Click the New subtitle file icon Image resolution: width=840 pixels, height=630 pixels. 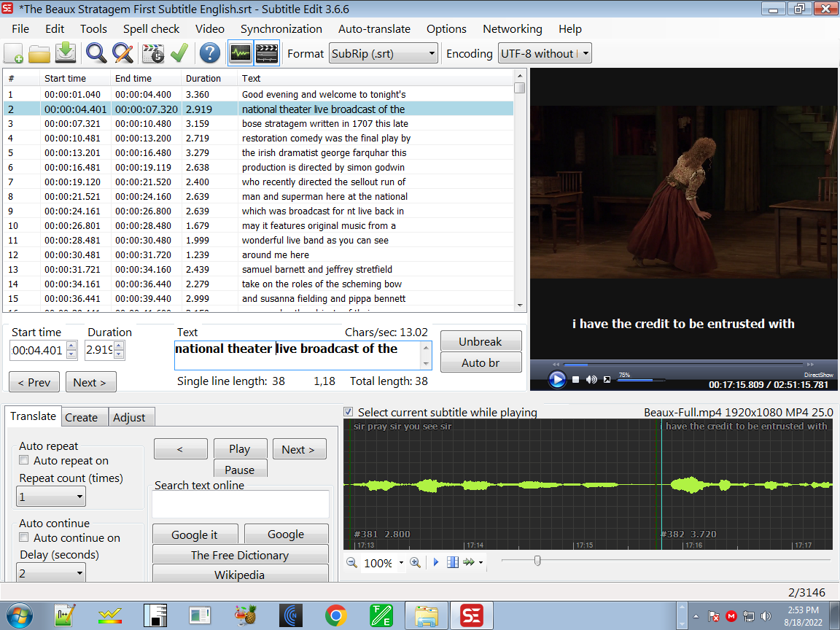(13, 53)
